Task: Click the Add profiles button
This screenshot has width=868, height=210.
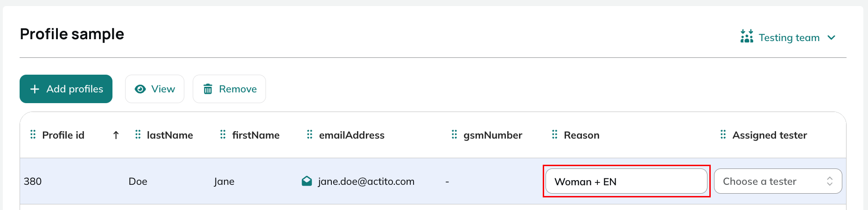Action: coord(66,89)
